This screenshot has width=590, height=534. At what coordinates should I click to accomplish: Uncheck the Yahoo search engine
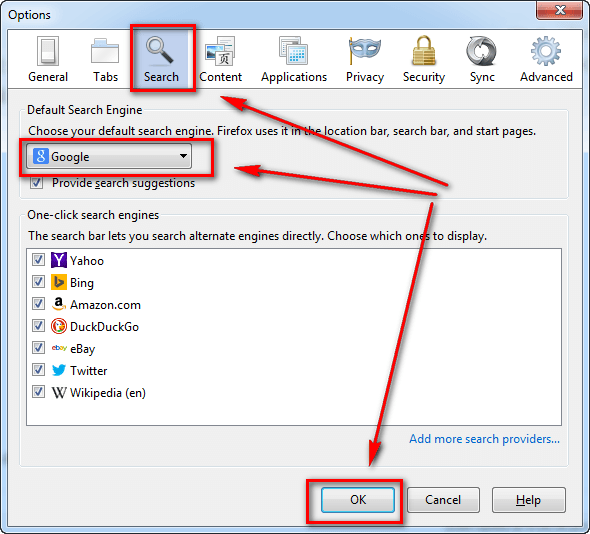coord(38,260)
